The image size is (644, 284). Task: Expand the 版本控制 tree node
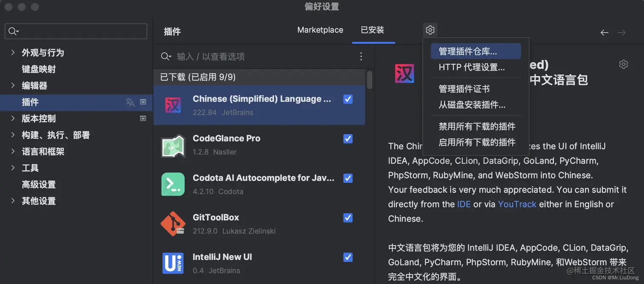[x=13, y=119]
